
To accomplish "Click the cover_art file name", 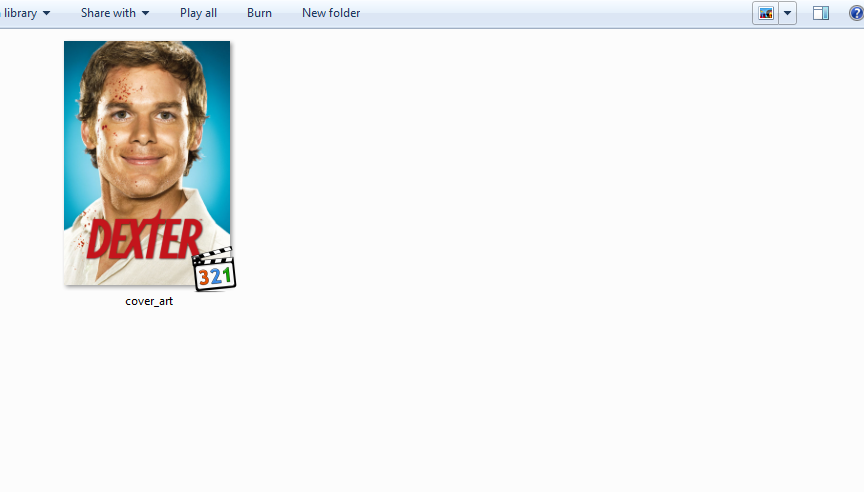I will pos(149,301).
